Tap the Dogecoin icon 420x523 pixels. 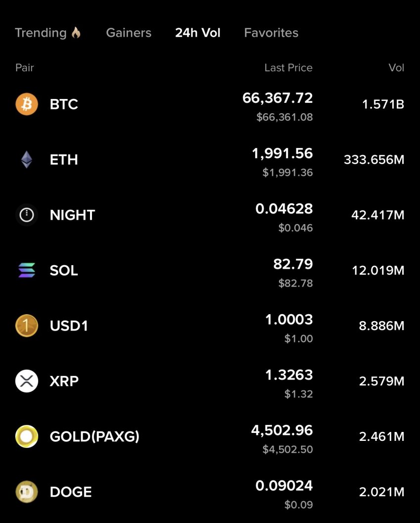[27, 492]
